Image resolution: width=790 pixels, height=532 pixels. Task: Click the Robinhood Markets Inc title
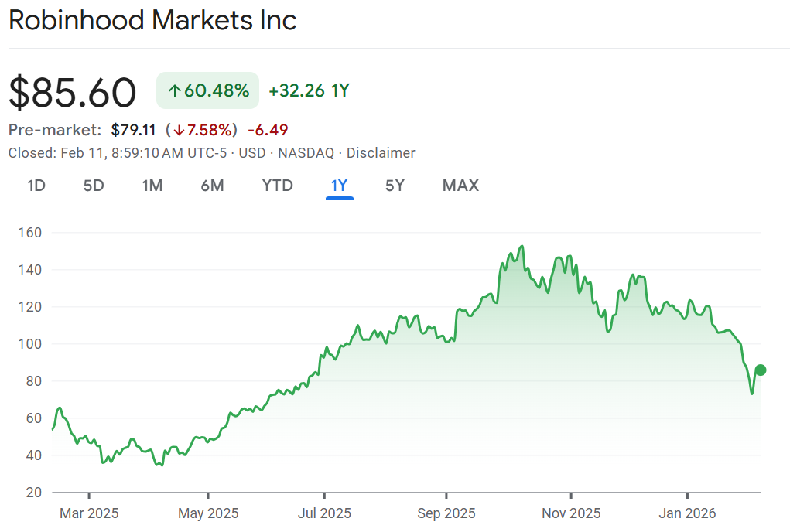152,21
